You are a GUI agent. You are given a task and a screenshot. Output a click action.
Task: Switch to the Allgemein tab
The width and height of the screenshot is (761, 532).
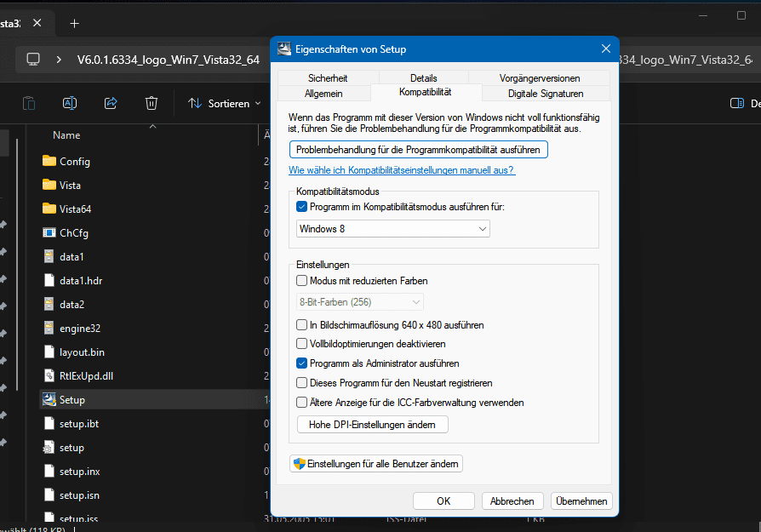[x=323, y=93]
